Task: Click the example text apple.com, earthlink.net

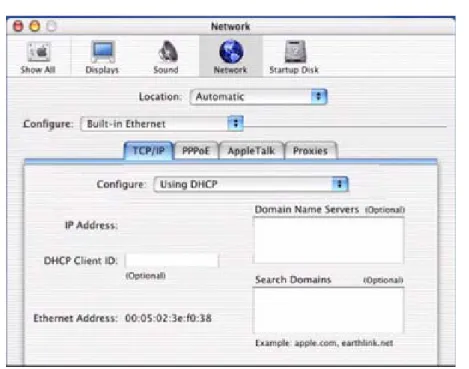Action: (x=344, y=343)
